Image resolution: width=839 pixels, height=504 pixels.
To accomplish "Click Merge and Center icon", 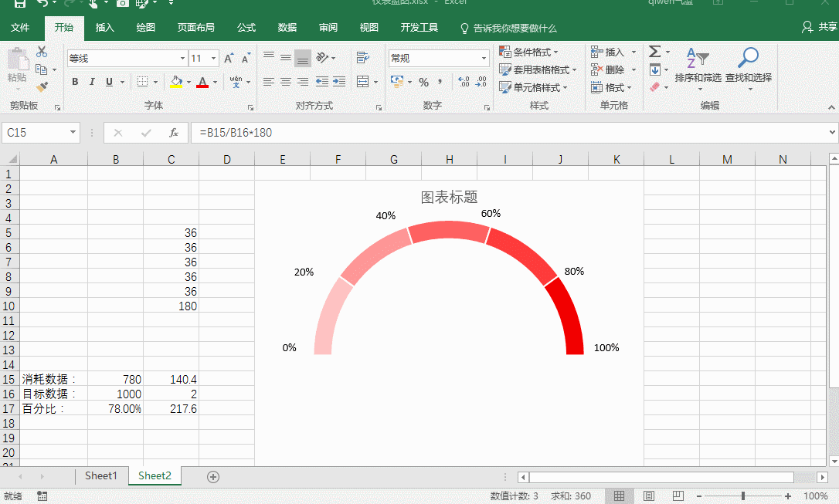I will 363,81.
